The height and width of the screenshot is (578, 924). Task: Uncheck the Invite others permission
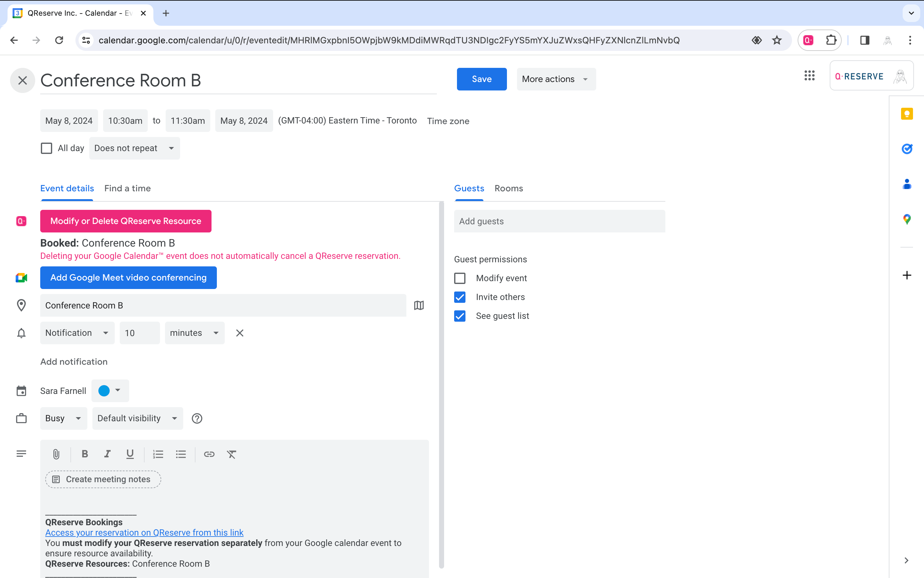pyautogui.click(x=460, y=297)
